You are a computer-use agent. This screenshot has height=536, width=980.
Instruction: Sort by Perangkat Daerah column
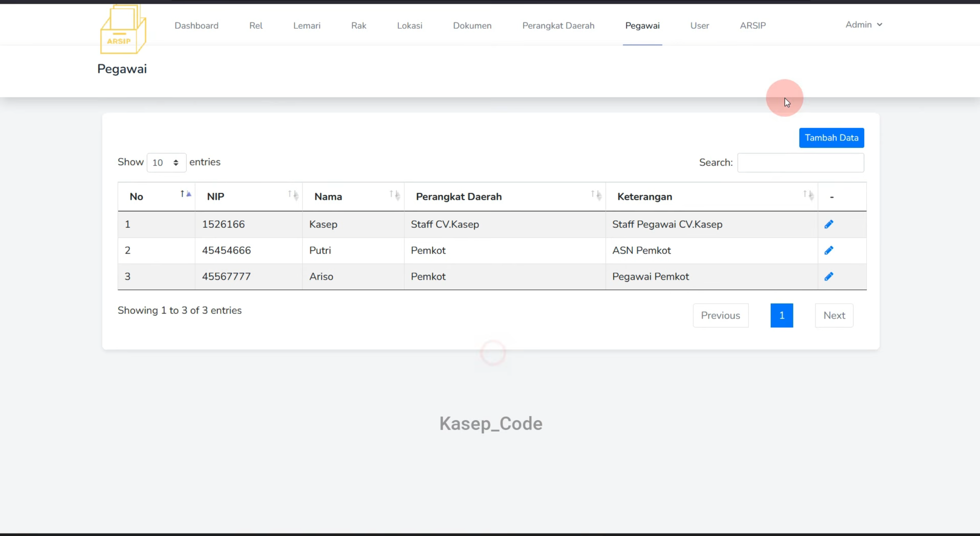[505, 197]
